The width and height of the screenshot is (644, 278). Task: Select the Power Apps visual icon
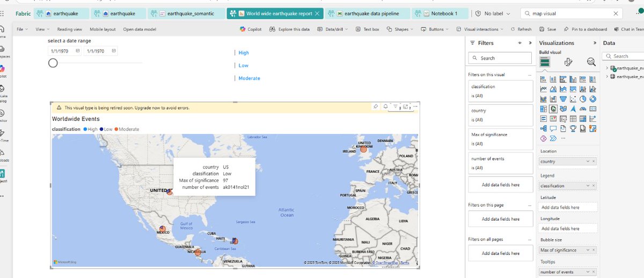(x=544, y=138)
